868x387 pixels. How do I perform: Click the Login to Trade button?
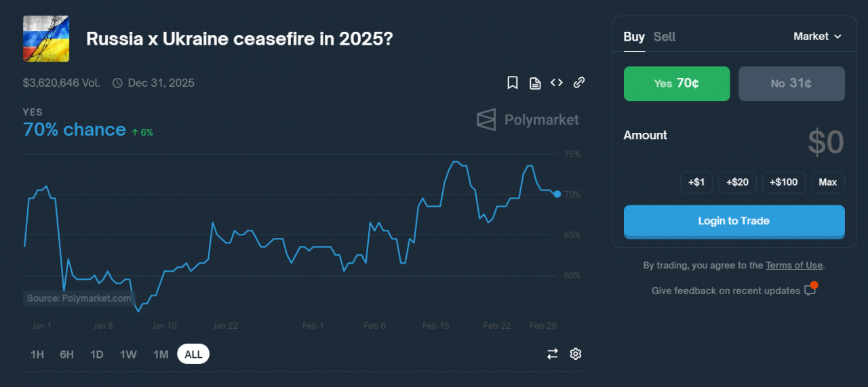coord(734,221)
